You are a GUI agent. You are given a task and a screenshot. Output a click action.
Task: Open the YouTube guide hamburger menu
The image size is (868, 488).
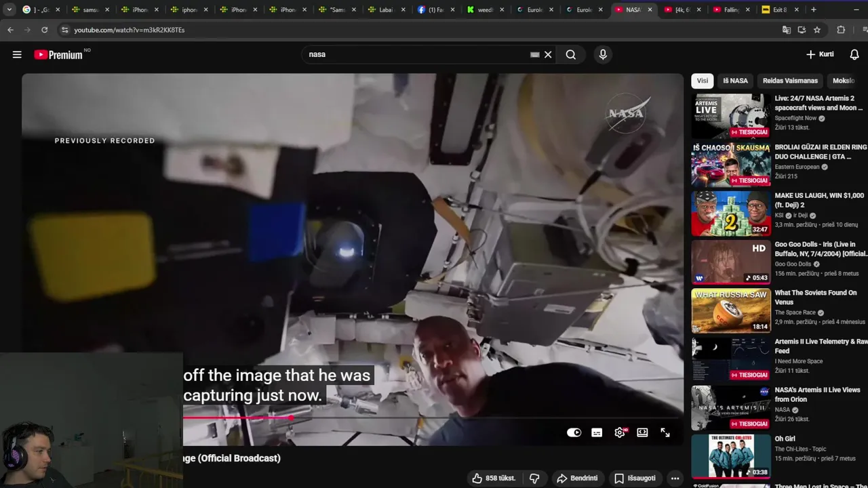click(x=17, y=55)
